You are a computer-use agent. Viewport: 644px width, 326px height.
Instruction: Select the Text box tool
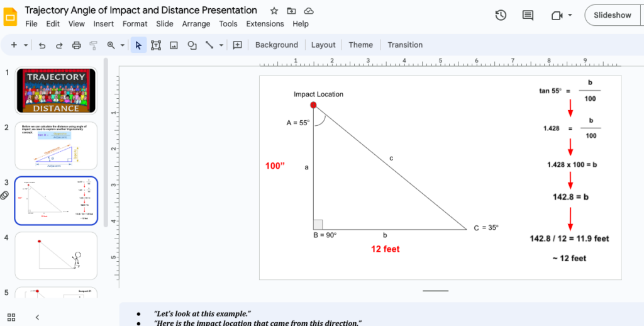click(x=156, y=45)
